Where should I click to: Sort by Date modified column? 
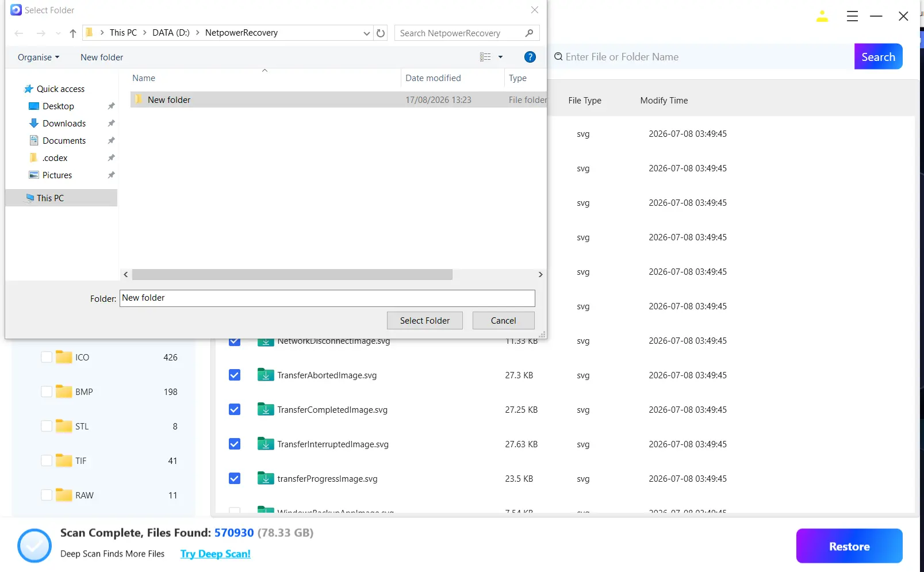[x=433, y=78]
